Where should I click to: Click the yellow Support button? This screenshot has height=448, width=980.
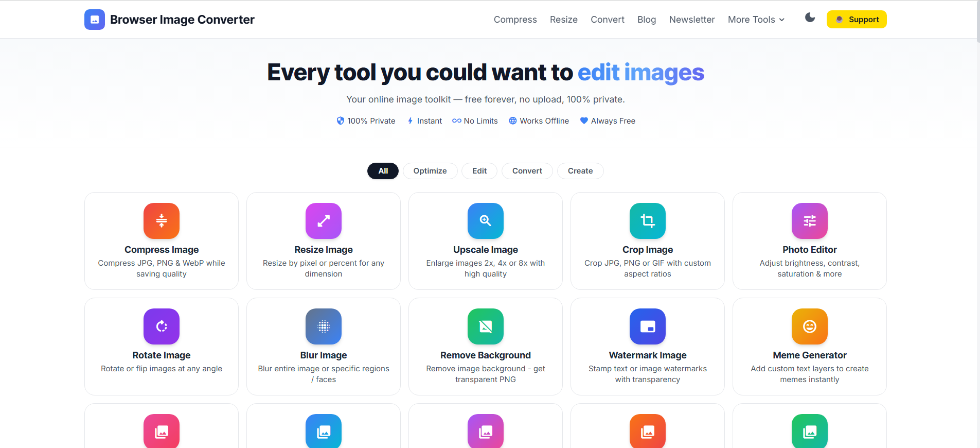[857, 20]
